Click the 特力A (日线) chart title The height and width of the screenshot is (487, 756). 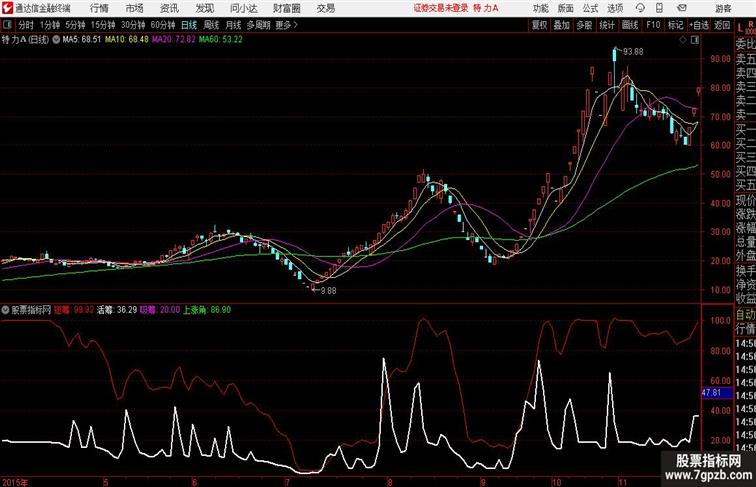pos(26,40)
